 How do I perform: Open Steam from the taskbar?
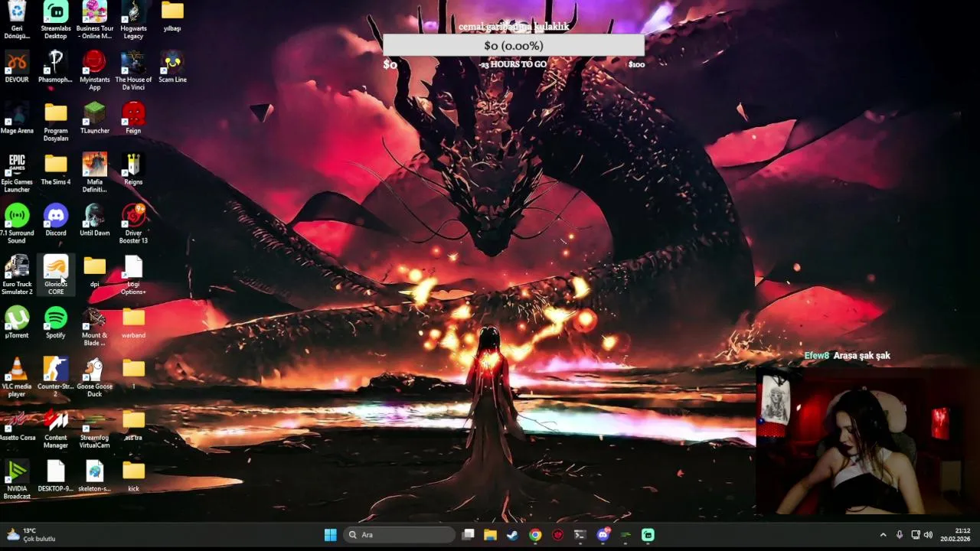(512, 535)
